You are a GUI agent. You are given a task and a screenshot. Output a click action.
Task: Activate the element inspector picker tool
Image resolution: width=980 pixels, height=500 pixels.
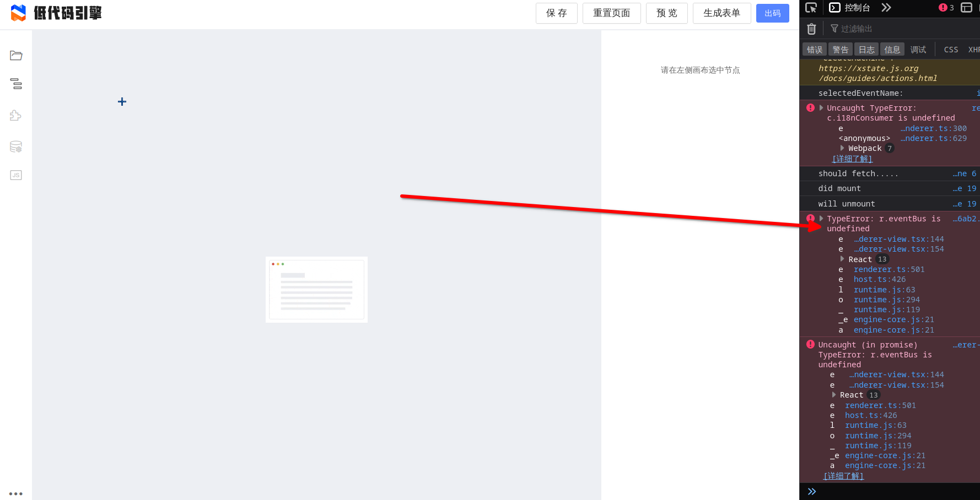tap(811, 8)
